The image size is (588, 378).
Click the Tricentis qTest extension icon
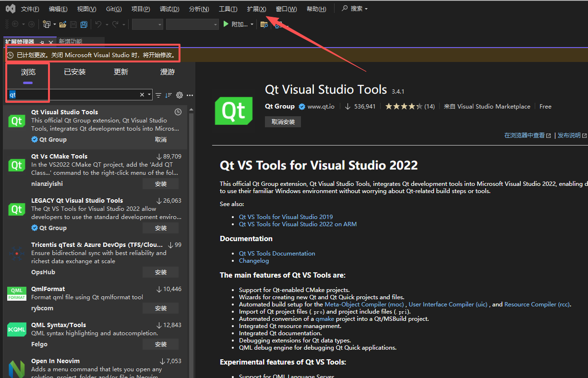17,253
